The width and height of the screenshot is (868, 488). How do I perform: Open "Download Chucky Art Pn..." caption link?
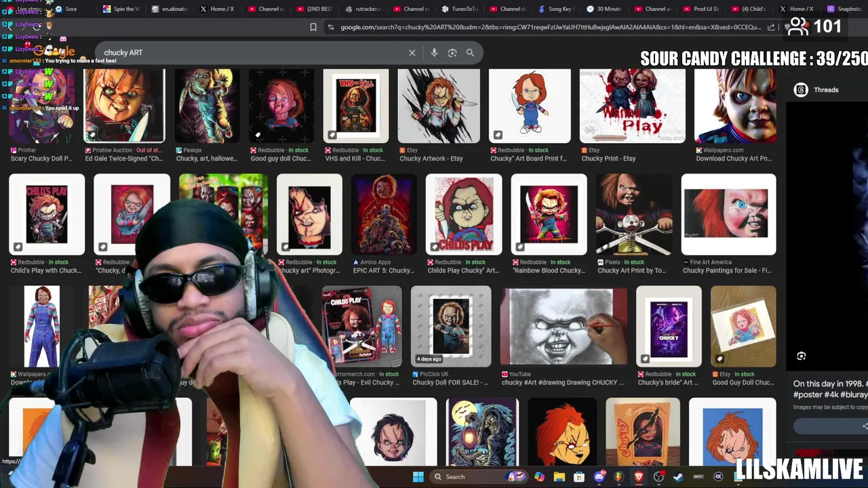[734, 159]
